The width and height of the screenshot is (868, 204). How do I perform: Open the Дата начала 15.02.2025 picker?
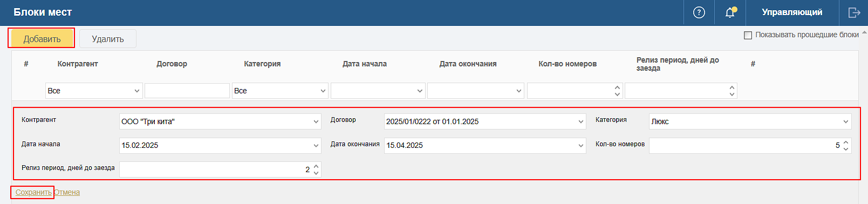[220, 145]
